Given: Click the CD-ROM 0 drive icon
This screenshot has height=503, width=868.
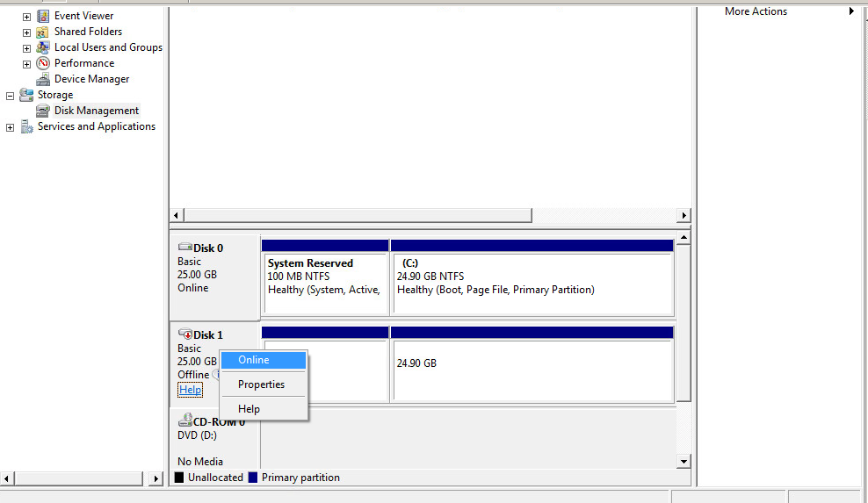Looking at the screenshot, I should click(x=184, y=421).
